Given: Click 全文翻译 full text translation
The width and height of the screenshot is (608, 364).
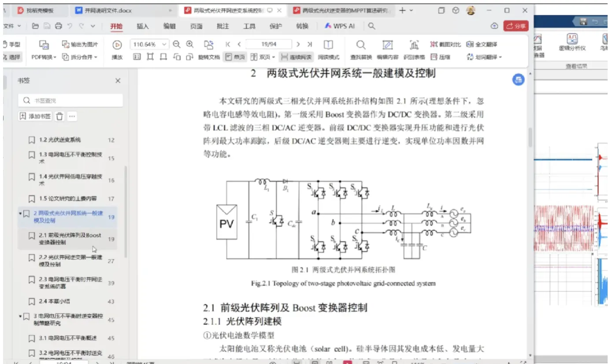Looking at the screenshot, I should (482, 44).
